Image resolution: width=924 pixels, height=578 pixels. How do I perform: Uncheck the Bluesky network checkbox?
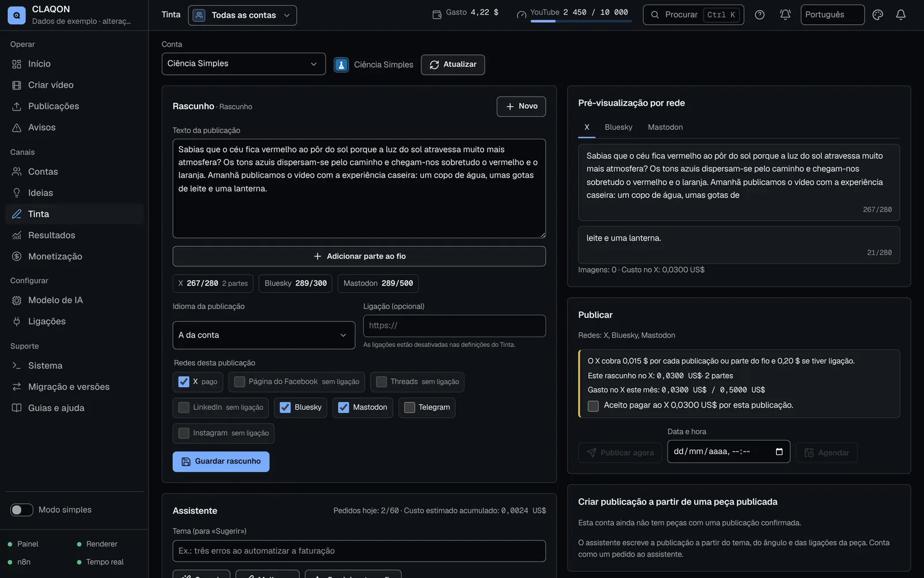pos(285,407)
